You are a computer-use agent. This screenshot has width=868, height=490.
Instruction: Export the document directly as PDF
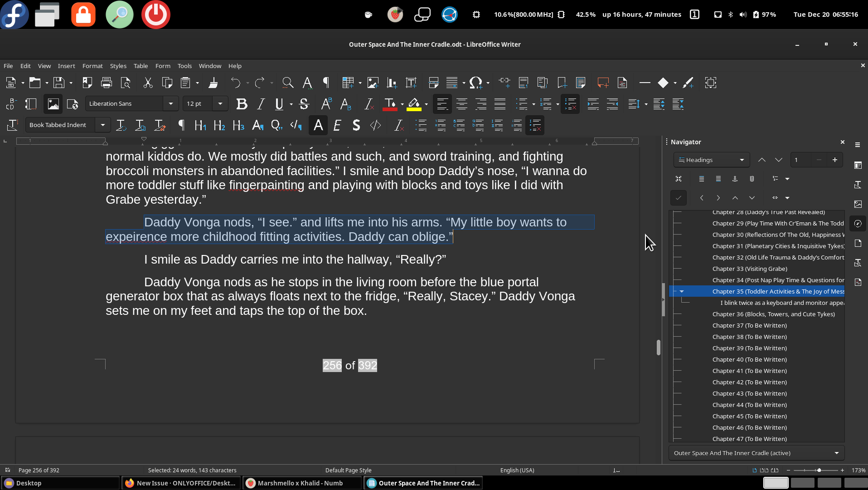[x=87, y=83]
